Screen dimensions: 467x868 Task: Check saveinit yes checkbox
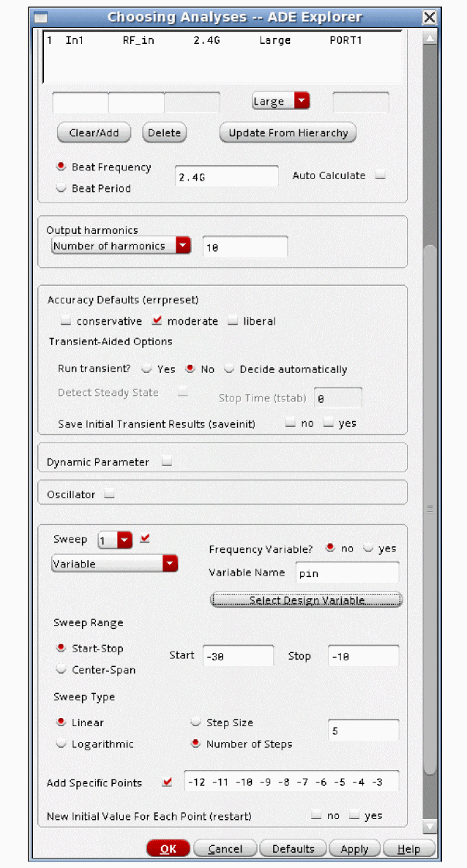329,423
